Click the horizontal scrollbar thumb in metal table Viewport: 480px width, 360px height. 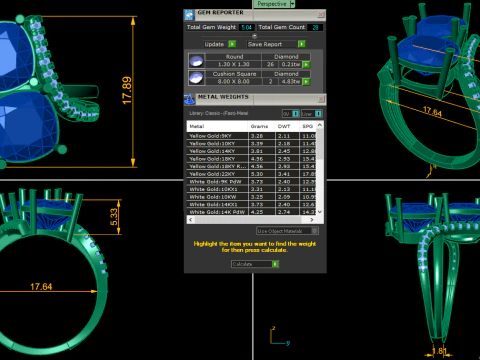(x=248, y=220)
